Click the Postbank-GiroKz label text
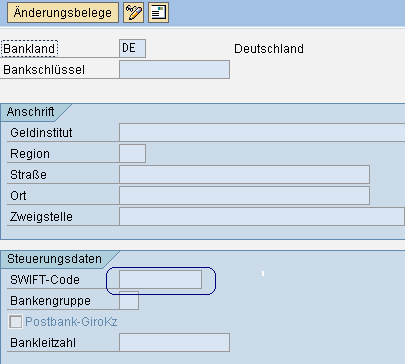 click(x=71, y=322)
